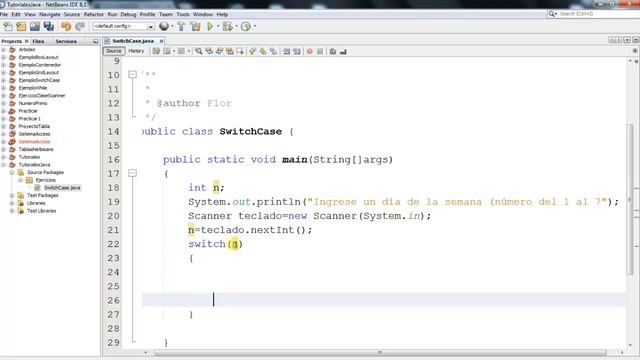Run the project with the green play icon
The image size is (640, 360).
pos(210,27)
